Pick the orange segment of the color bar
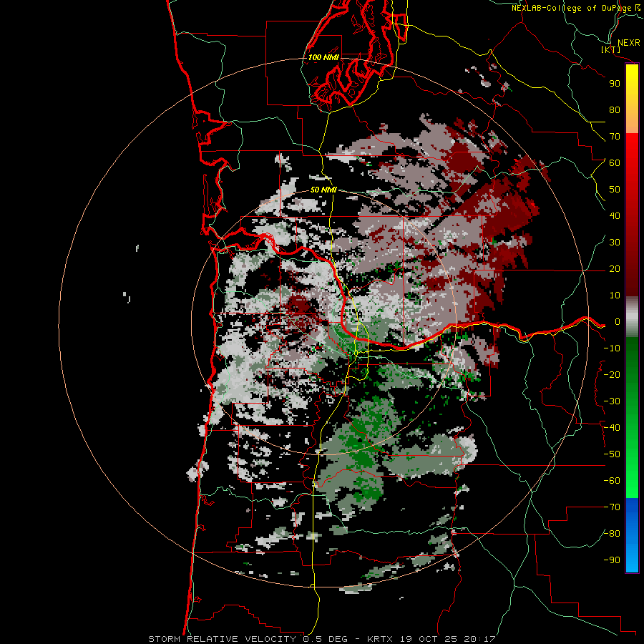This screenshot has width=644, height=644. coord(632,122)
